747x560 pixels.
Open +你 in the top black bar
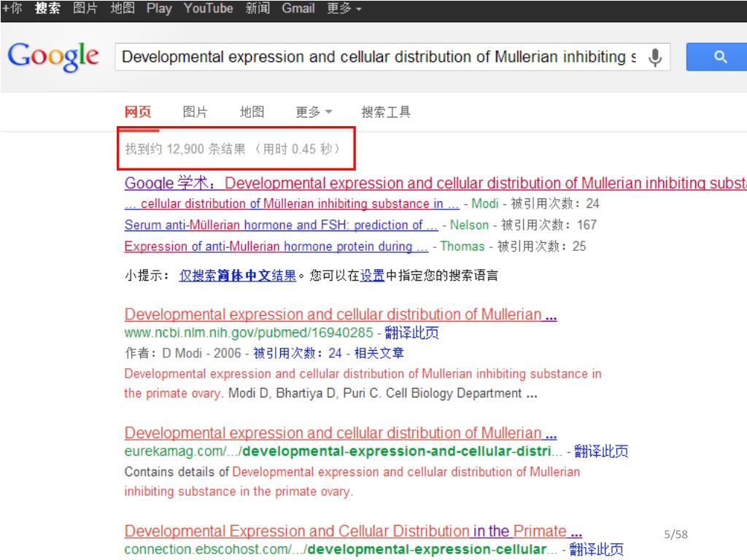(x=12, y=8)
